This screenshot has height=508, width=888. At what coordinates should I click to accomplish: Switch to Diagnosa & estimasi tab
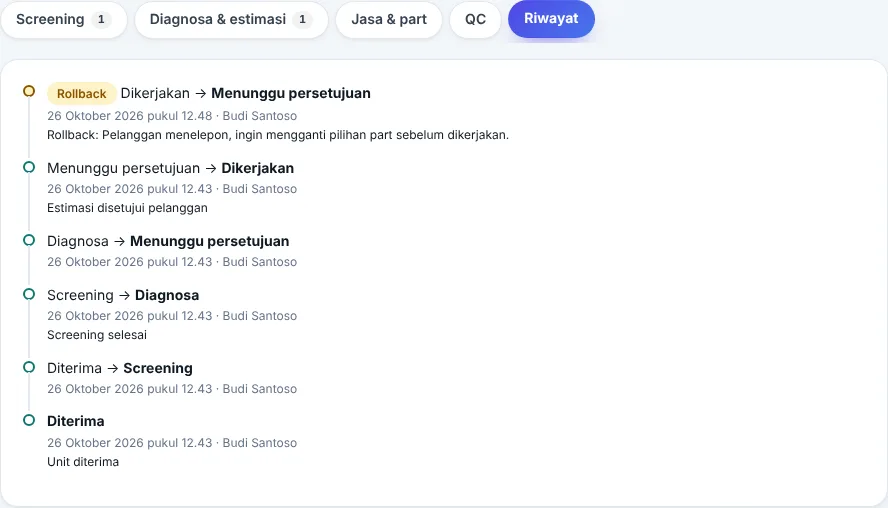[231, 19]
